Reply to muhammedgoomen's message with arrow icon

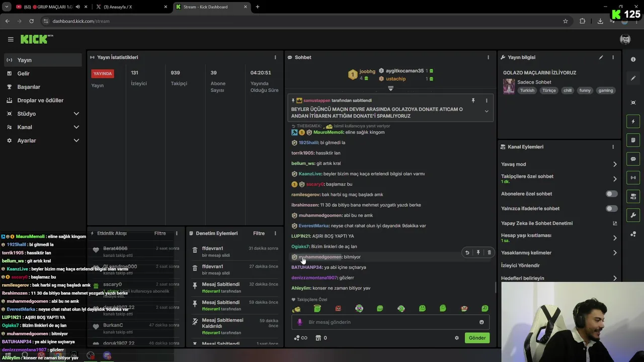(x=467, y=252)
